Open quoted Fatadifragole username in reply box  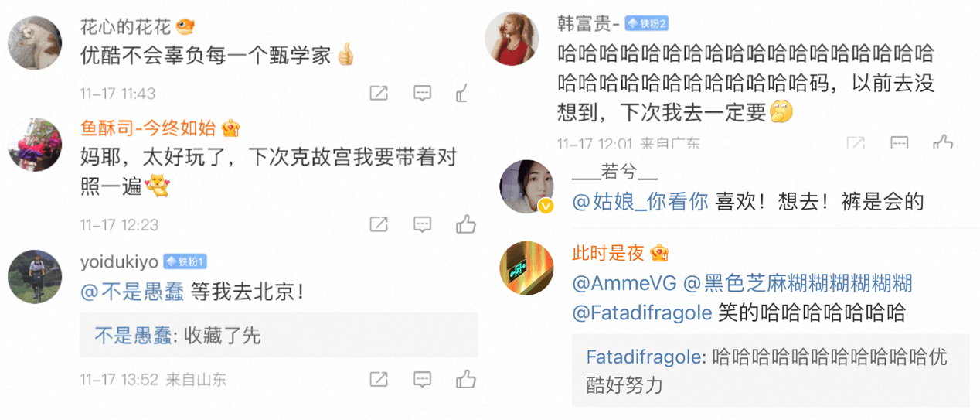click(x=645, y=357)
